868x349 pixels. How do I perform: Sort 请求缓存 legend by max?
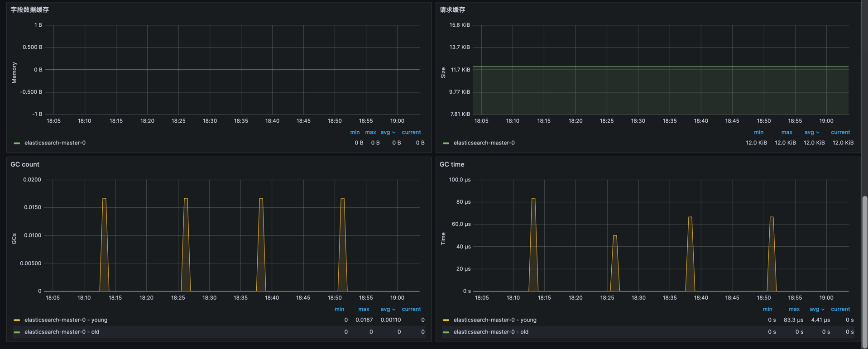click(787, 132)
